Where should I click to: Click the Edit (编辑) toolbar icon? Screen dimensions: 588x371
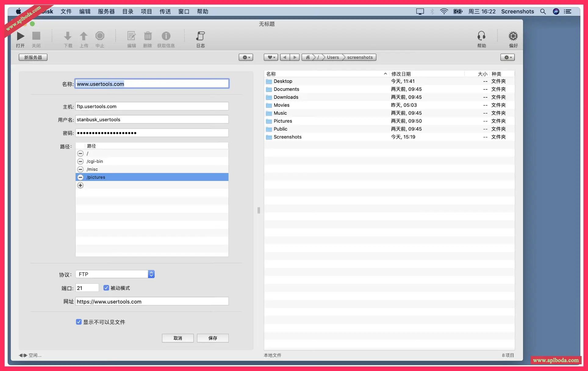pos(131,36)
